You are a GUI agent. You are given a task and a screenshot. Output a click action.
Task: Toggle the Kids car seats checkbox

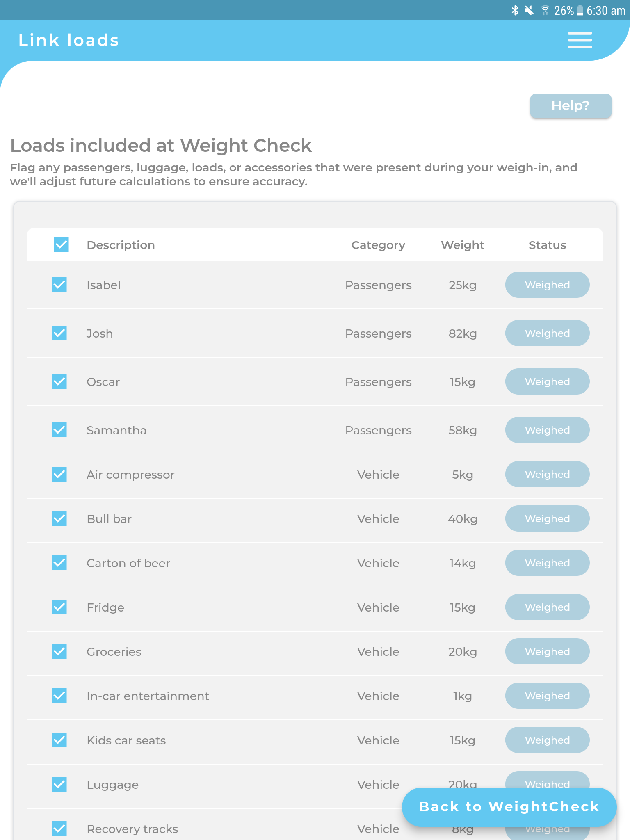(x=59, y=740)
